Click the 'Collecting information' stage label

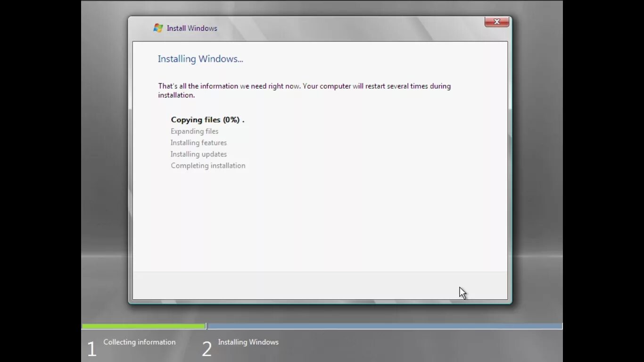point(140,342)
